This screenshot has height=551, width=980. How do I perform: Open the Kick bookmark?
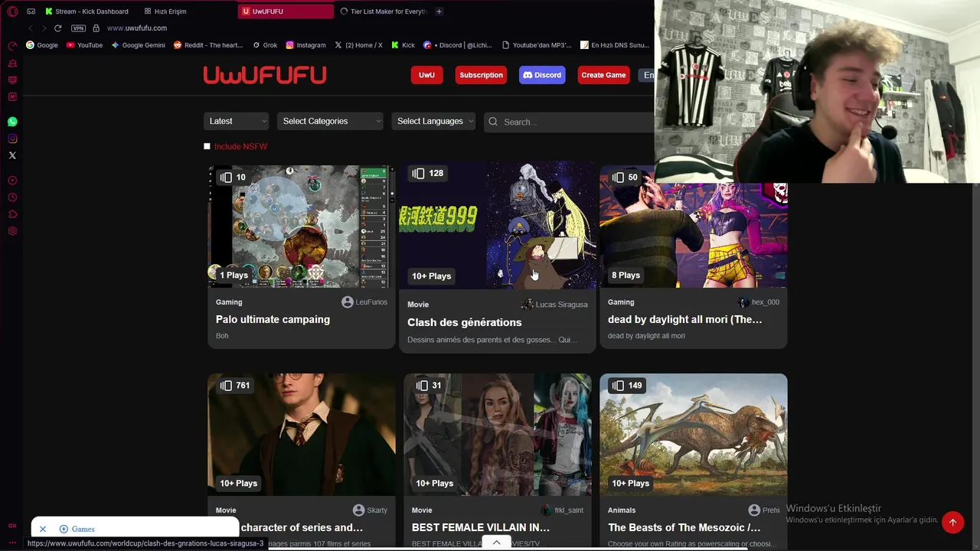click(403, 45)
